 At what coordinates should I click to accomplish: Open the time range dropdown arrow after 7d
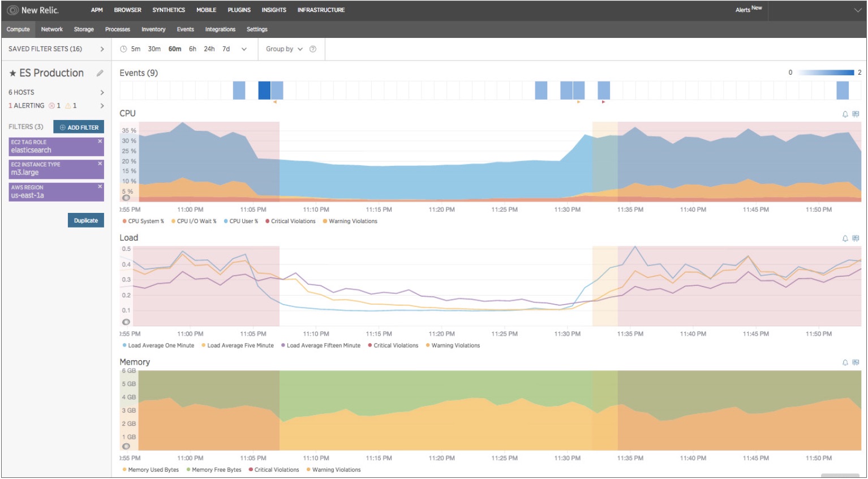pyautogui.click(x=244, y=49)
